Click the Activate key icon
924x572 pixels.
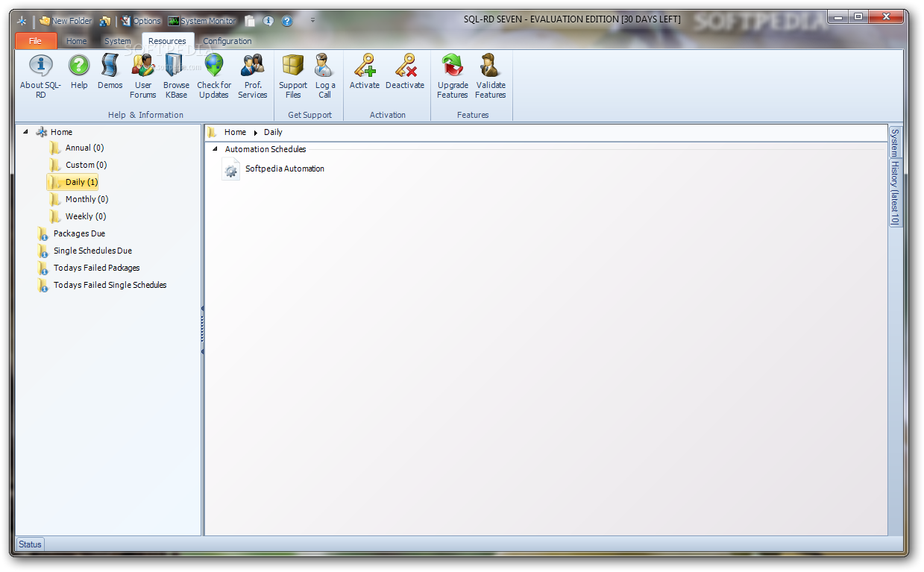[x=365, y=72]
